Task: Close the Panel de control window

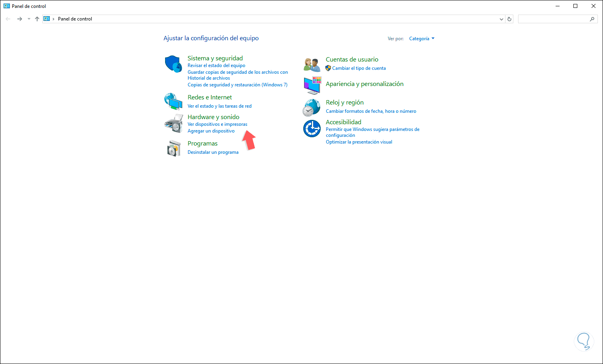Action: click(x=594, y=6)
